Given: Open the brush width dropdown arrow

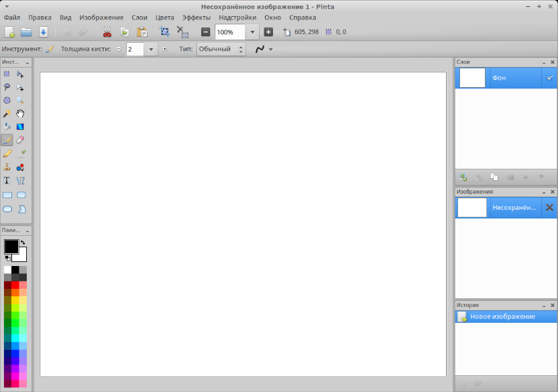Looking at the screenshot, I should (151, 49).
